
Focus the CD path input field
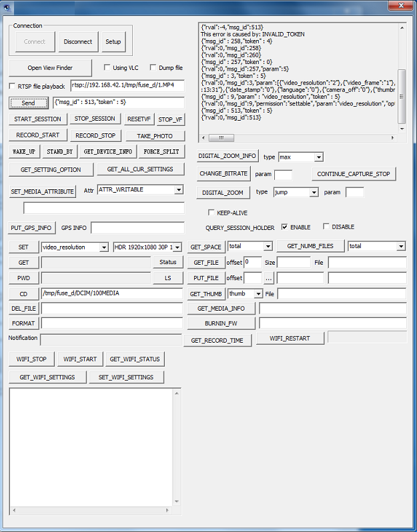click(x=112, y=293)
